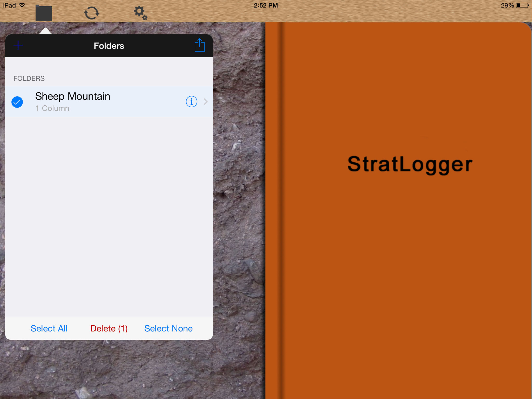Tap the '1 Column' subtitle text
532x399 pixels.
tap(52, 108)
